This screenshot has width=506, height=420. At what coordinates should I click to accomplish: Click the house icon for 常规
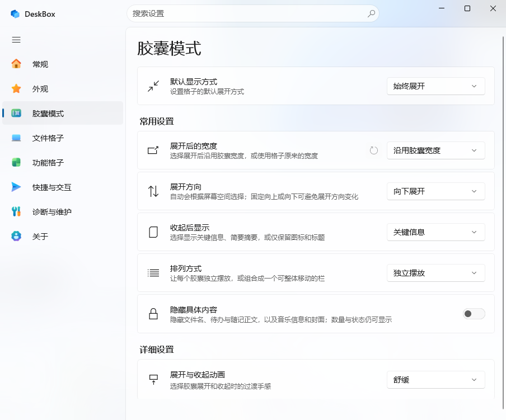tap(16, 64)
